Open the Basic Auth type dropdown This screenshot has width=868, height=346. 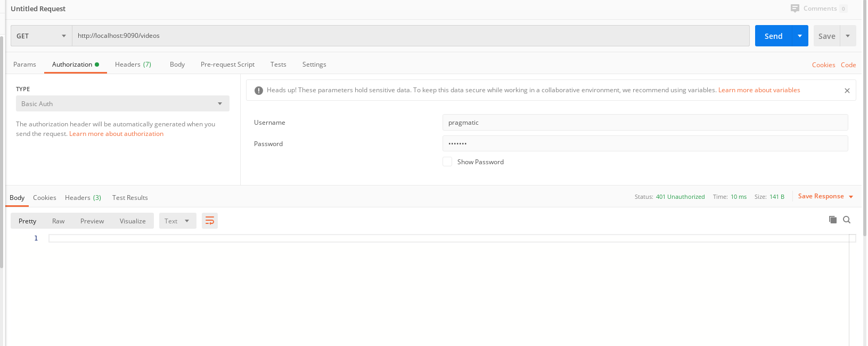point(122,103)
